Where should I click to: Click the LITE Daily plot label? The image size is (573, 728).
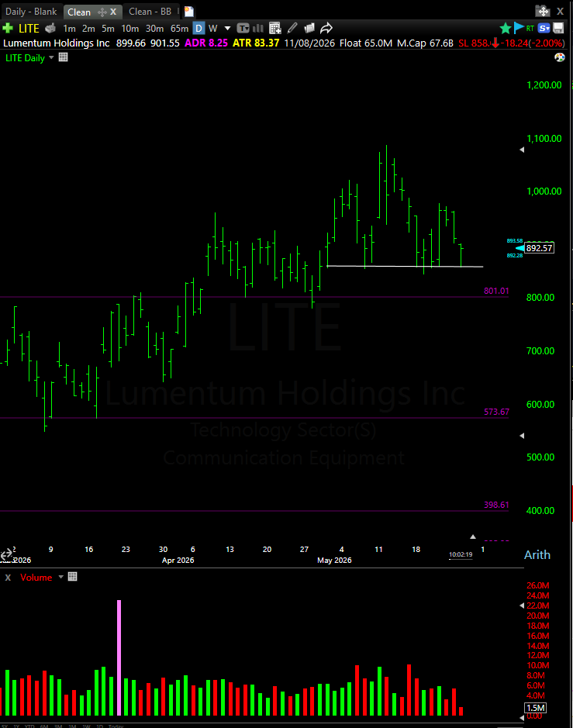click(25, 58)
